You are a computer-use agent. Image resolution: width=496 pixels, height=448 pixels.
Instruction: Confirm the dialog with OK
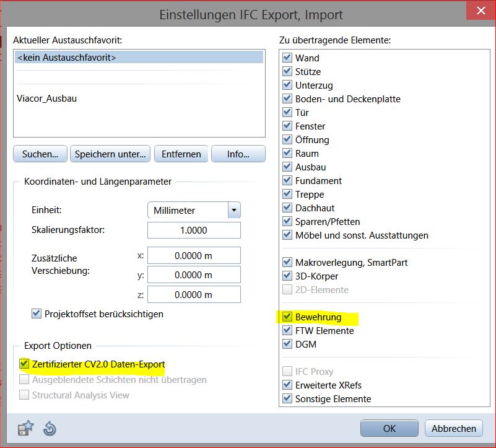click(389, 428)
